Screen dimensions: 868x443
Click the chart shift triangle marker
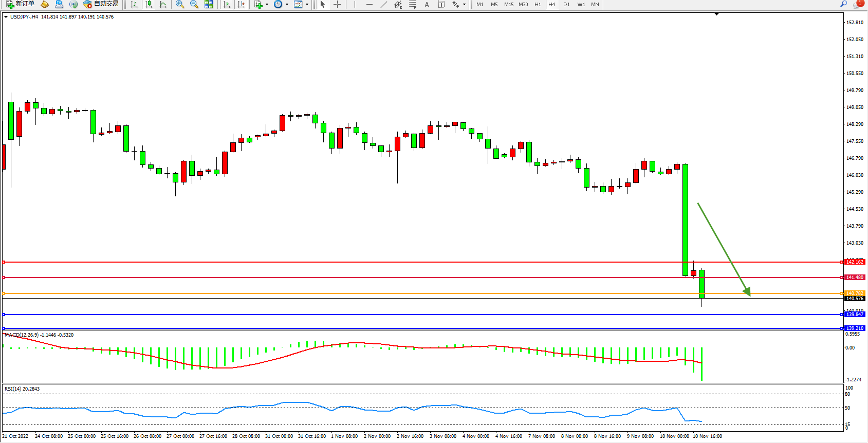716,14
